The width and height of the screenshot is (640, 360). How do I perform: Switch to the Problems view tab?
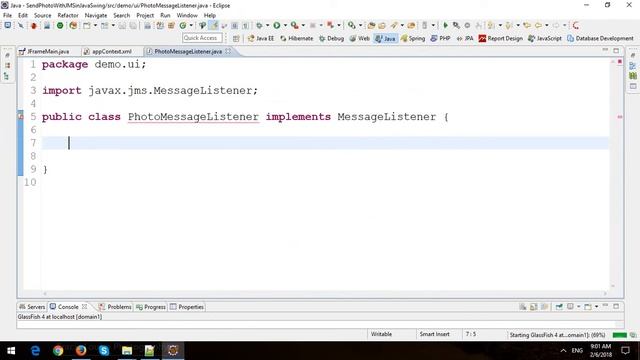click(x=115, y=307)
